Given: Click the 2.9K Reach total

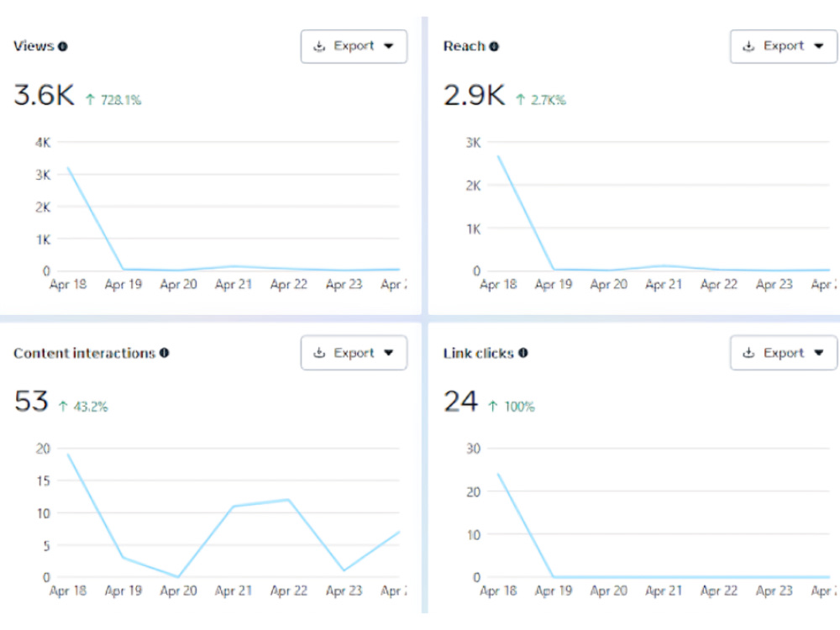Looking at the screenshot, I should tap(474, 96).
